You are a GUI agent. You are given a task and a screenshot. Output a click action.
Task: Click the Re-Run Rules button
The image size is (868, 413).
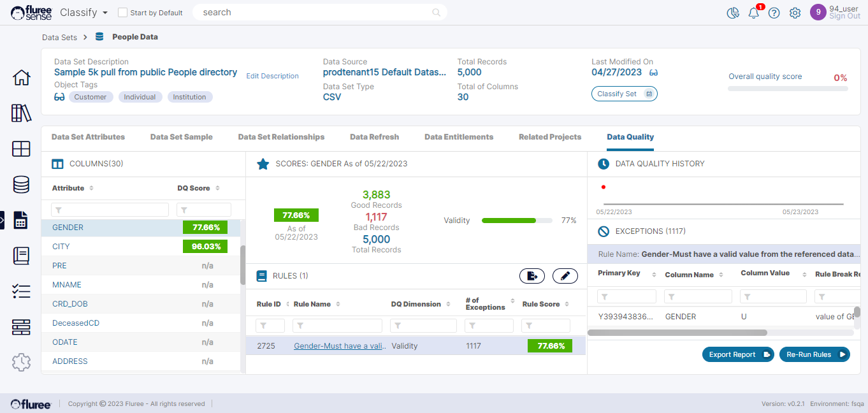tap(814, 354)
